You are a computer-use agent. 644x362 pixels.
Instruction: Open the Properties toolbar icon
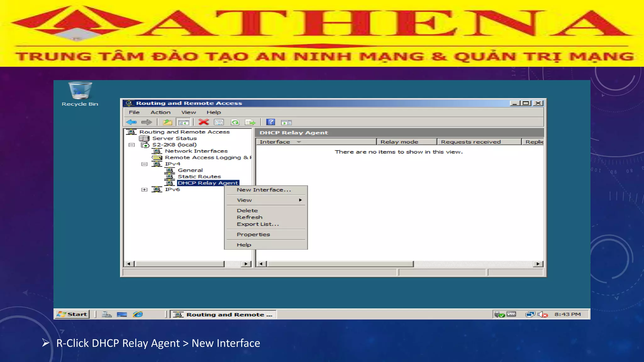point(219,122)
